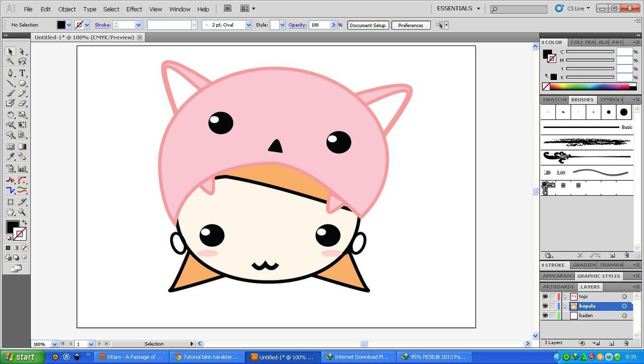Open the Object menu

click(67, 9)
